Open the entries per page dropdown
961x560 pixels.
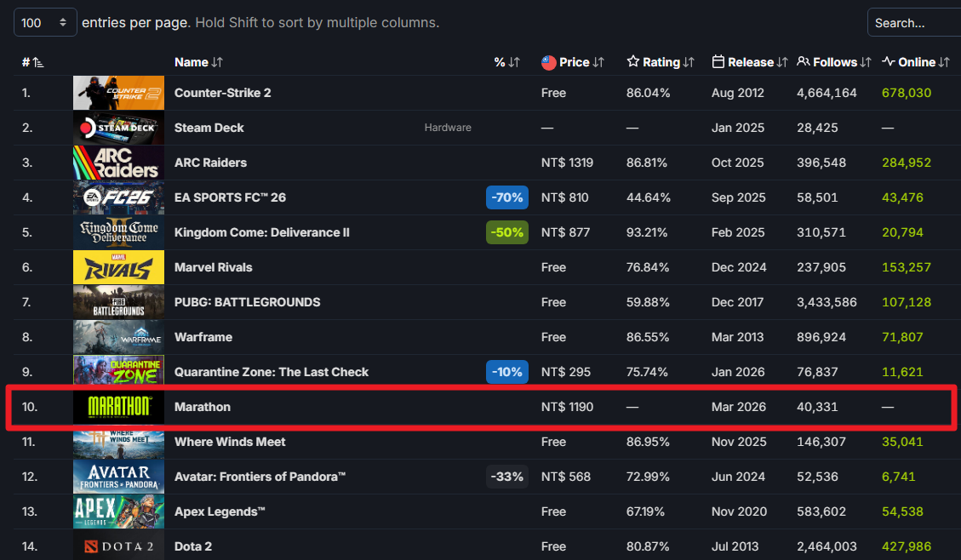click(x=45, y=23)
